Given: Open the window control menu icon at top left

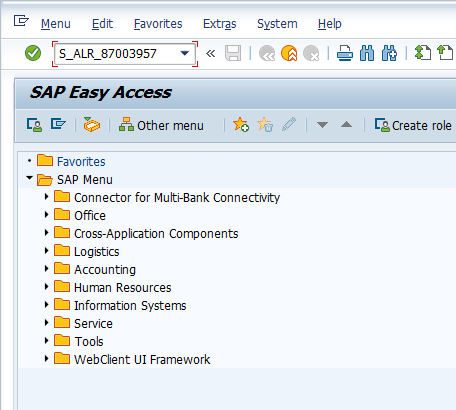Looking at the screenshot, I should point(21,21).
